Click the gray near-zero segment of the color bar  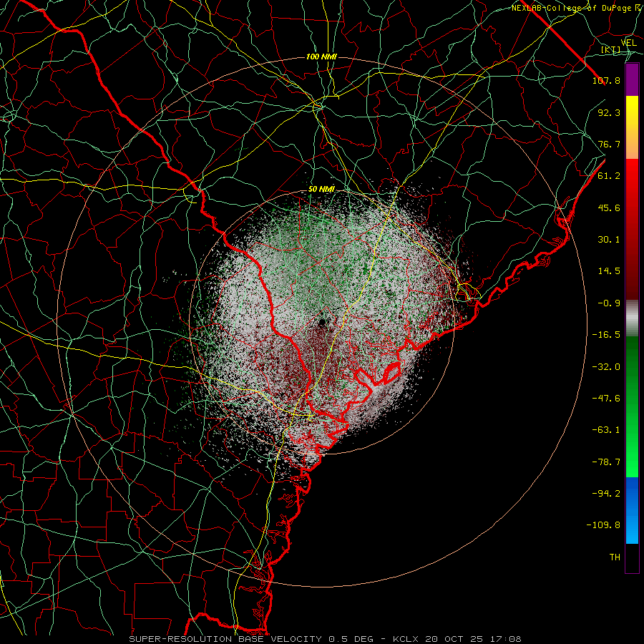pyautogui.click(x=632, y=318)
